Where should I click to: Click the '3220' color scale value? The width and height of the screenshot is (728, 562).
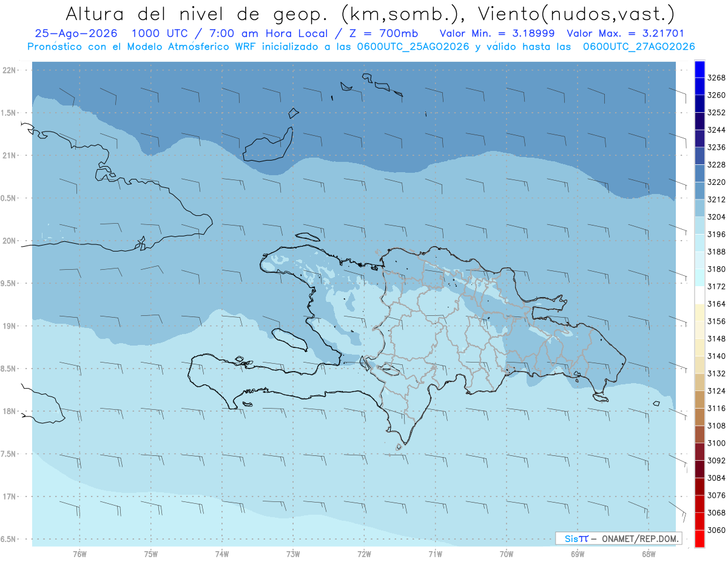point(716,182)
